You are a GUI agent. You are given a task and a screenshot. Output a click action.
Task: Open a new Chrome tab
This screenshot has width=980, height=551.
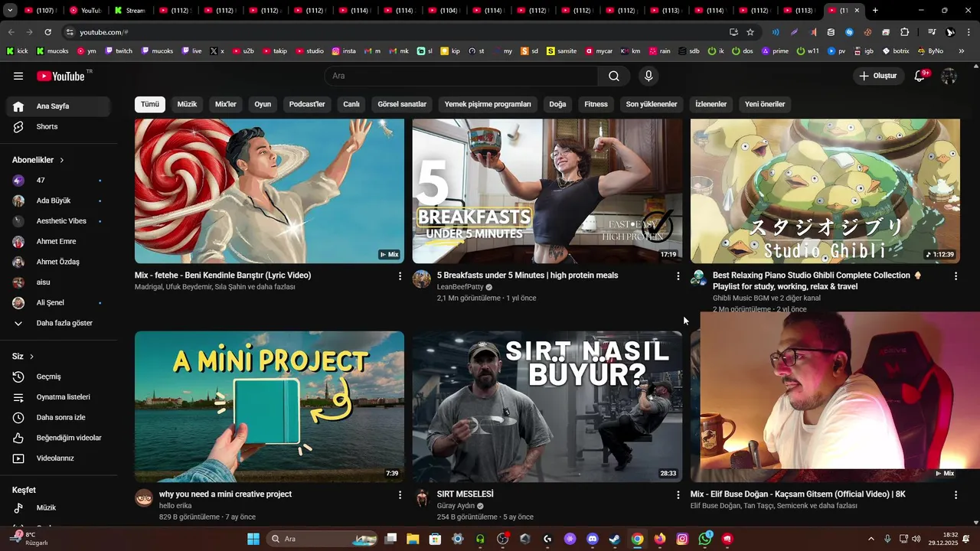click(x=875, y=11)
